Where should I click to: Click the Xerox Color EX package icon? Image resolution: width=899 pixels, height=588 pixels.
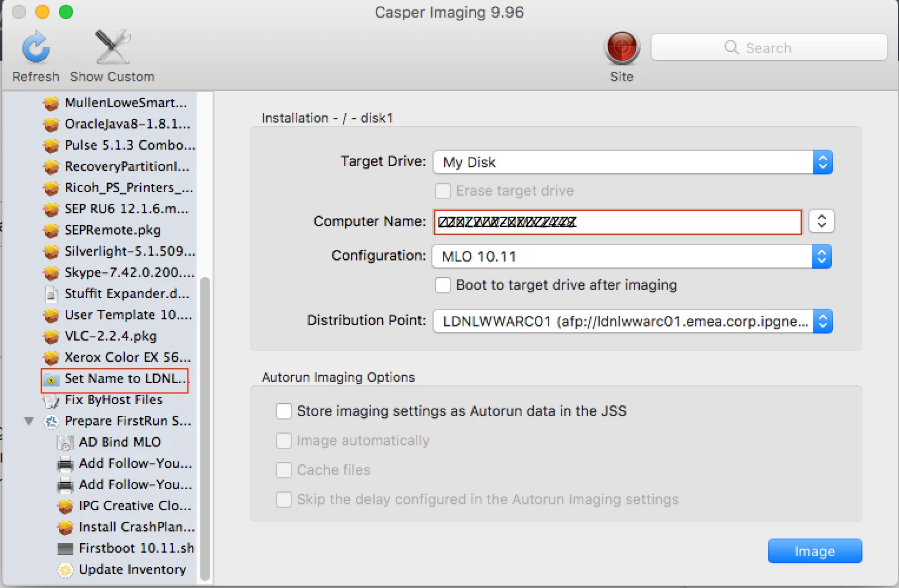pyautogui.click(x=51, y=358)
